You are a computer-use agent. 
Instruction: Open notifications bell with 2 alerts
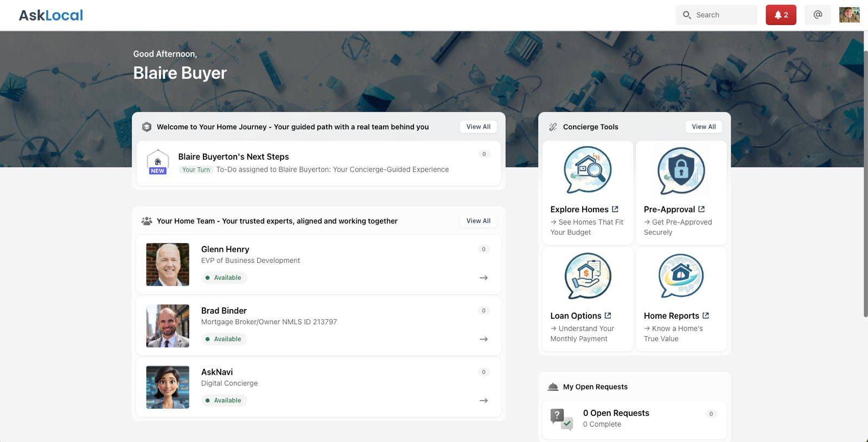click(781, 15)
